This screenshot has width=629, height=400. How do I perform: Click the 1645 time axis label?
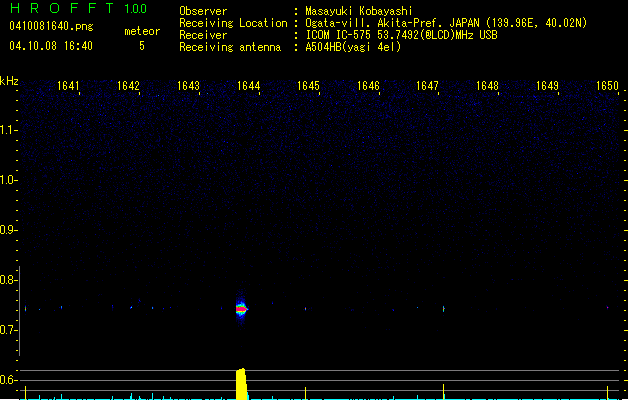pyautogui.click(x=308, y=86)
